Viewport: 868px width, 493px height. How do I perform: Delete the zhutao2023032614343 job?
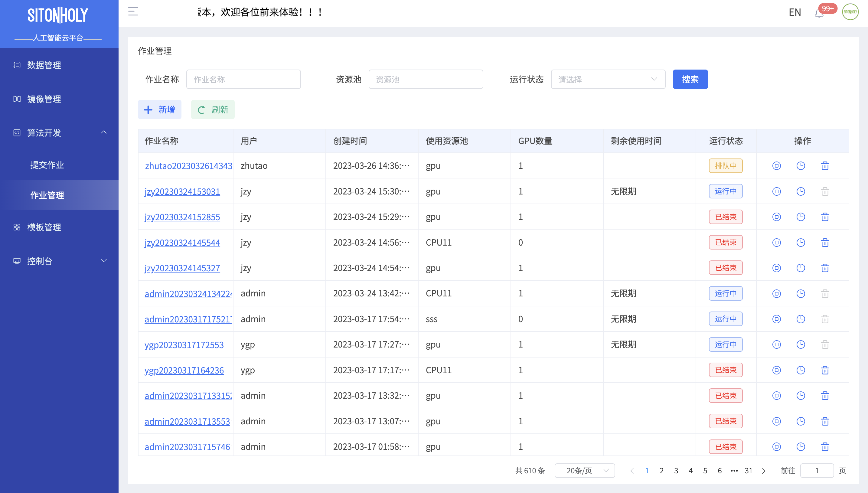pyautogui.click(x=825, y=165)
